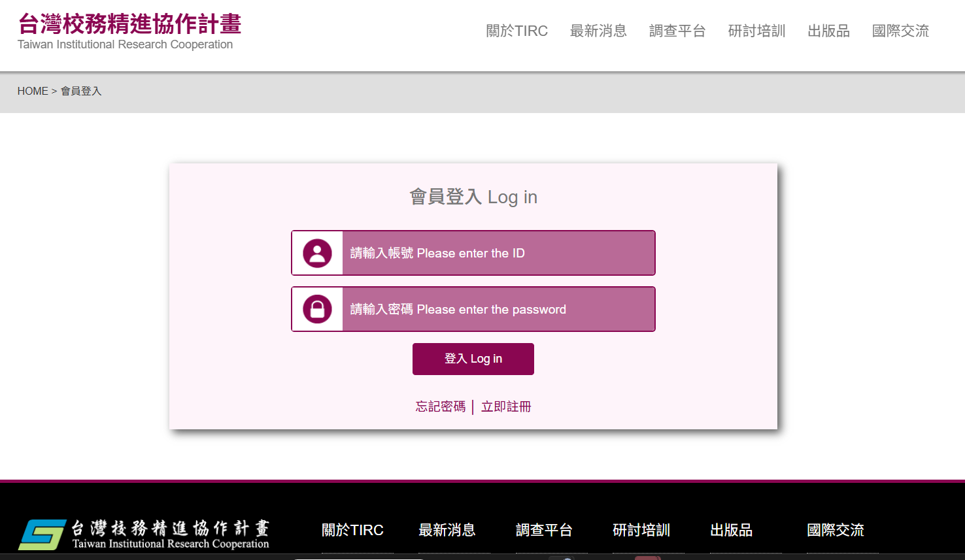Image resolution: width=965 pixels, height=560 pixels.
Task: Focus the 請輸入密碼 password input field
Action: pyautogui.click(x=498, y=309)
